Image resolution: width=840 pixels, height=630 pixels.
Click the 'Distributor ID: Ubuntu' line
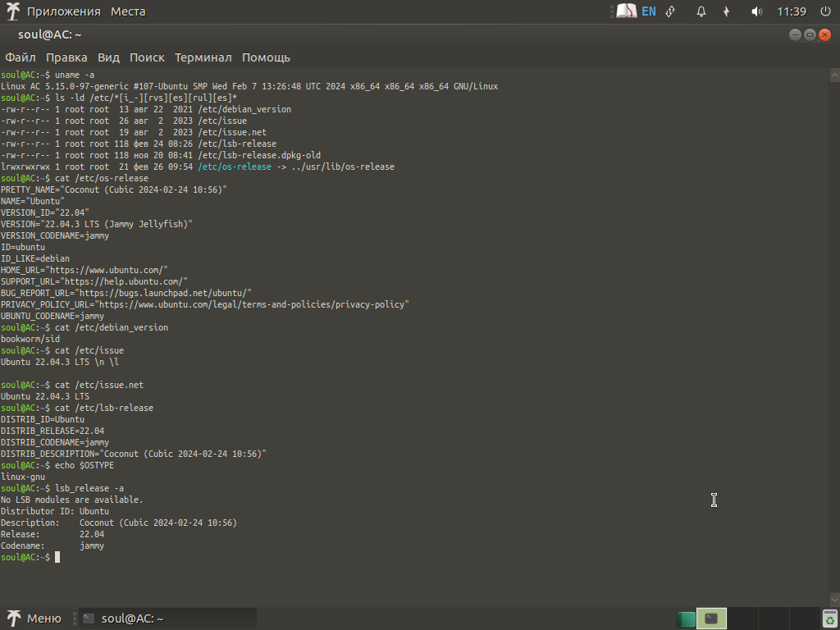55,511
